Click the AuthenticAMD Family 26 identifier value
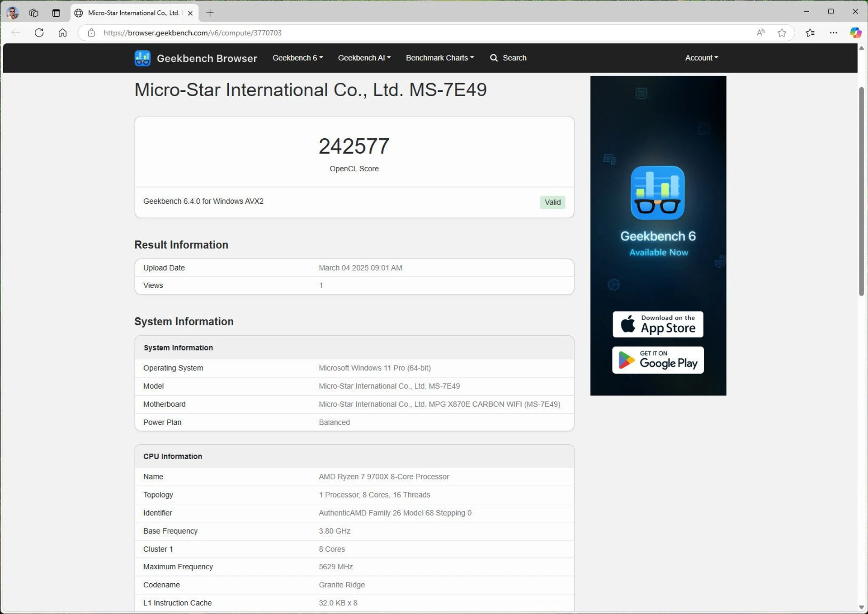 [x=395, y=513]
